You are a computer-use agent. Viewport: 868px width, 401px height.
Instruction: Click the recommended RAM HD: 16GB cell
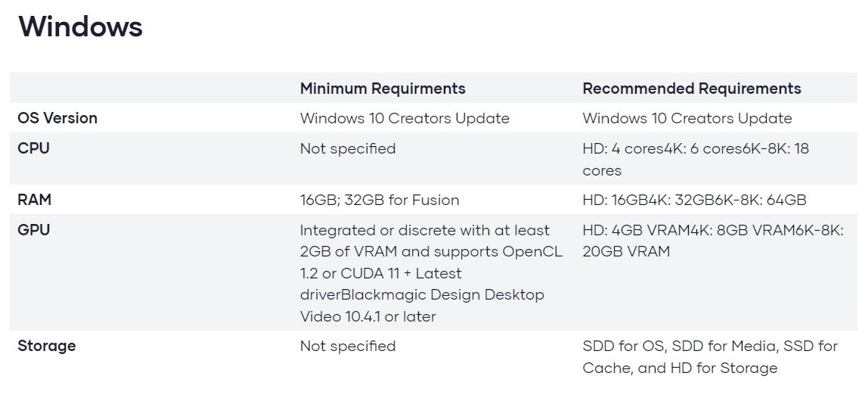[694, 200]
